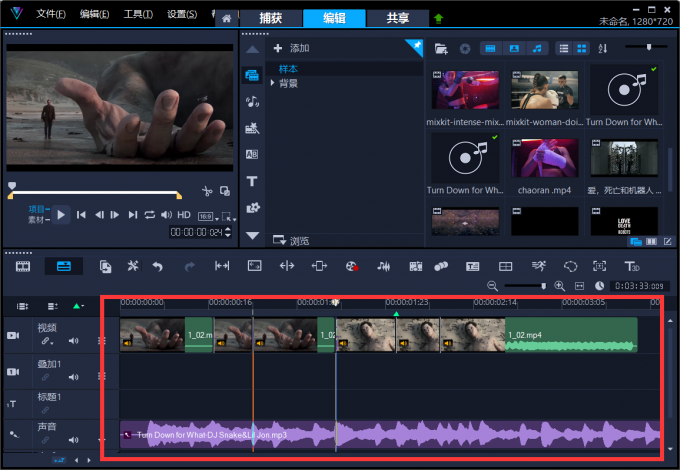Open the sound mixer
680x470 pixels.
click(x=383, y=266)
